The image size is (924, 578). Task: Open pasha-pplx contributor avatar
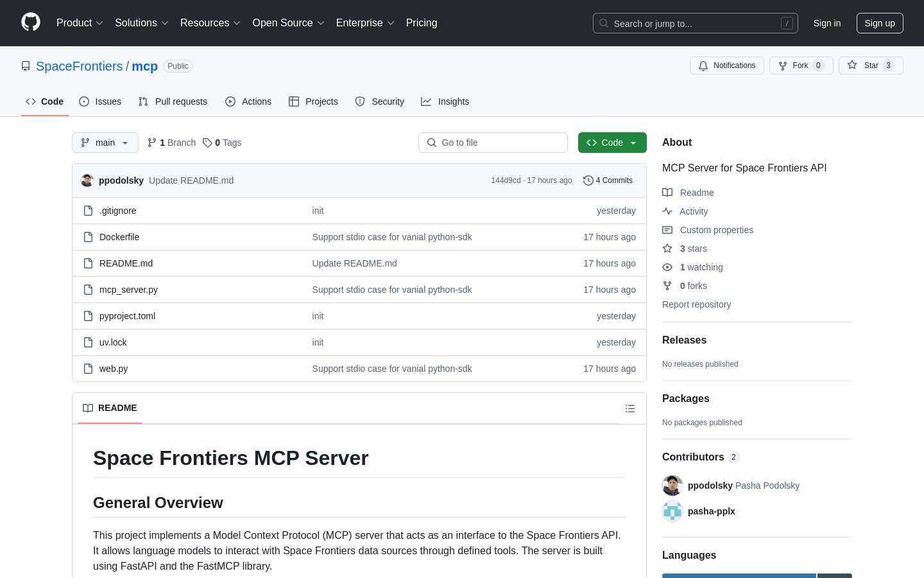672,511
